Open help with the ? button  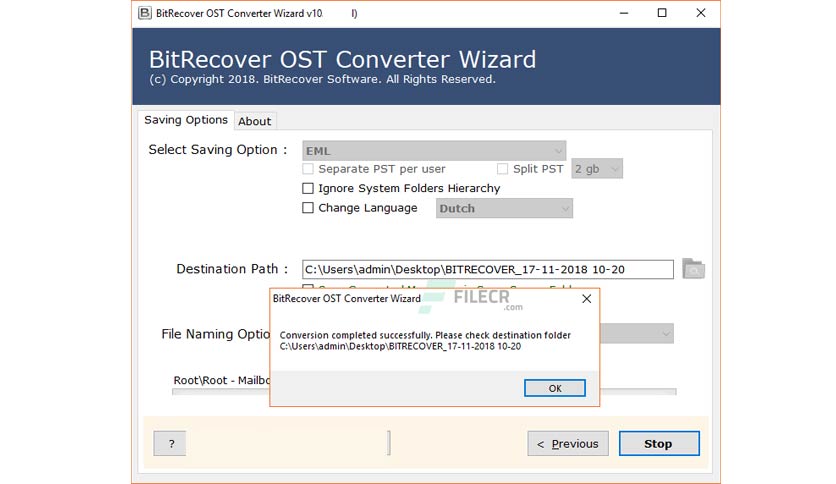tap(170, 443)
